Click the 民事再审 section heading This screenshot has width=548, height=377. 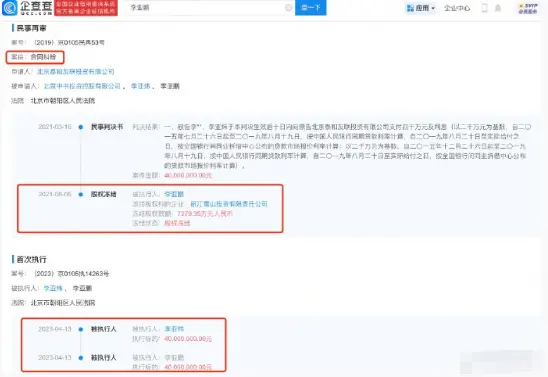point(31,28)
